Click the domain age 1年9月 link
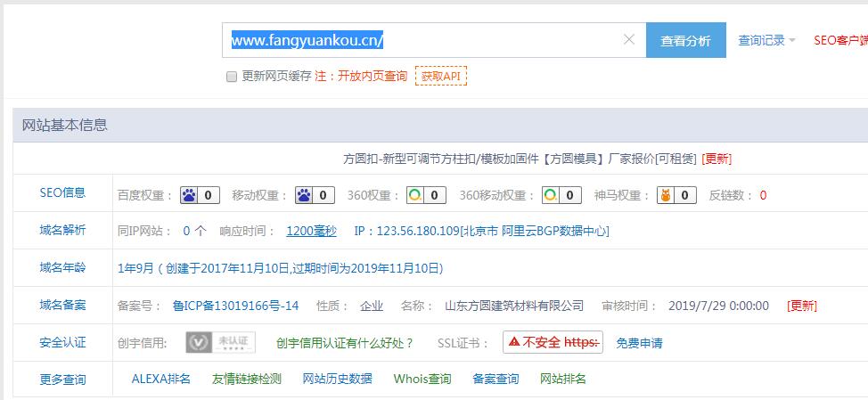The width and height of the screenshot is (868, 400). coord(281,269)
